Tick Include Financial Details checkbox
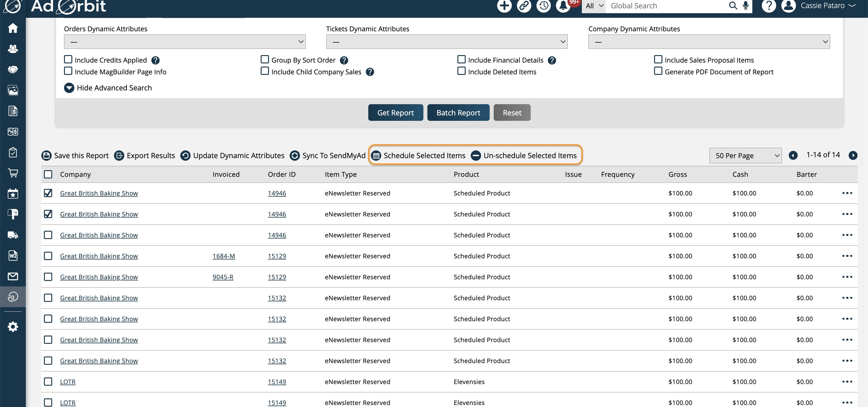The width and height of the screenshot is (868, 407). click(461, 59)
